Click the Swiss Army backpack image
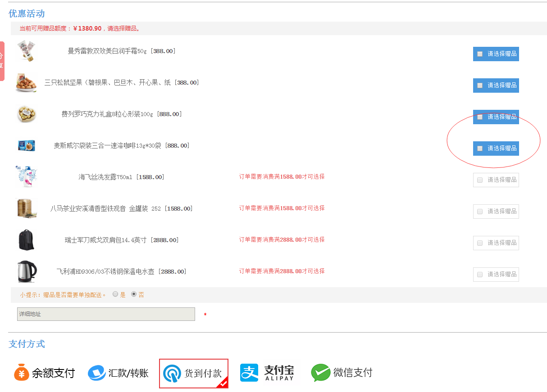This screenshot has width=547, height=392. coord(26,240)
